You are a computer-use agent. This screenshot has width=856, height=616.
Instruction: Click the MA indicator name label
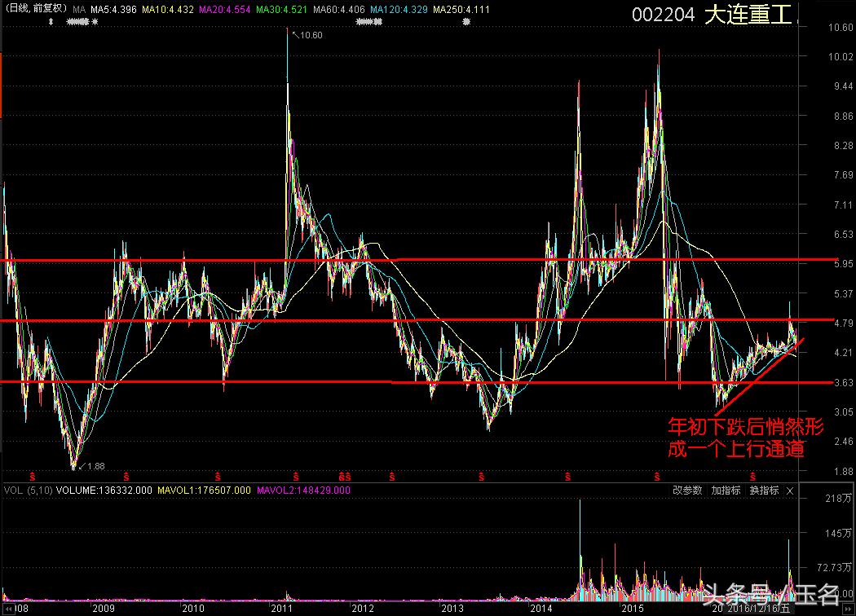[x=78, y=11]
